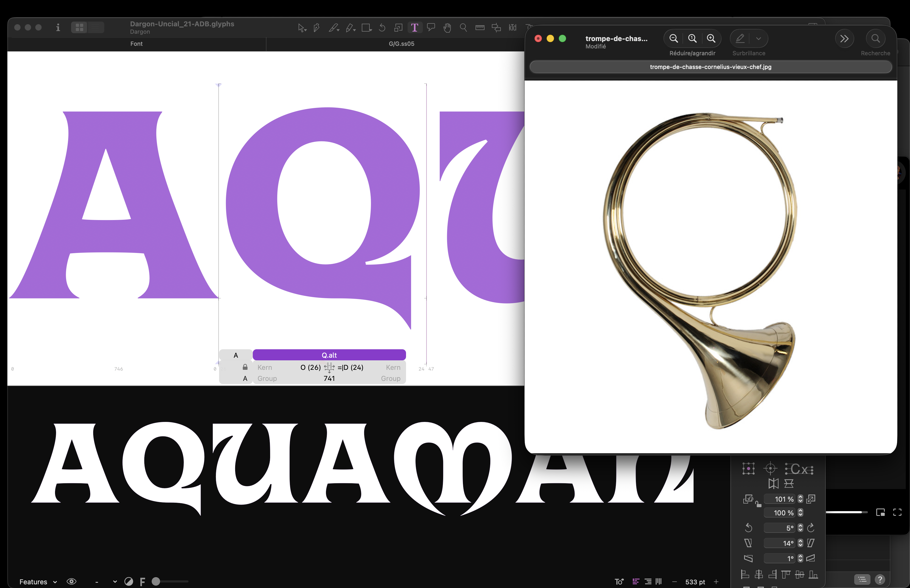
Task: Choose the Hand tool
Action: click(447, 27)
